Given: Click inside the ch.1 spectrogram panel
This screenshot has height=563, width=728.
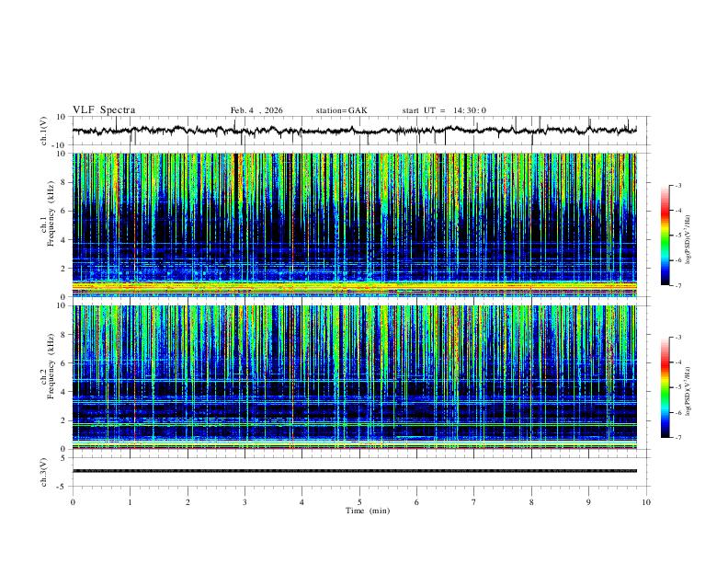Looking at the screenshot, I should pos(355,224).
